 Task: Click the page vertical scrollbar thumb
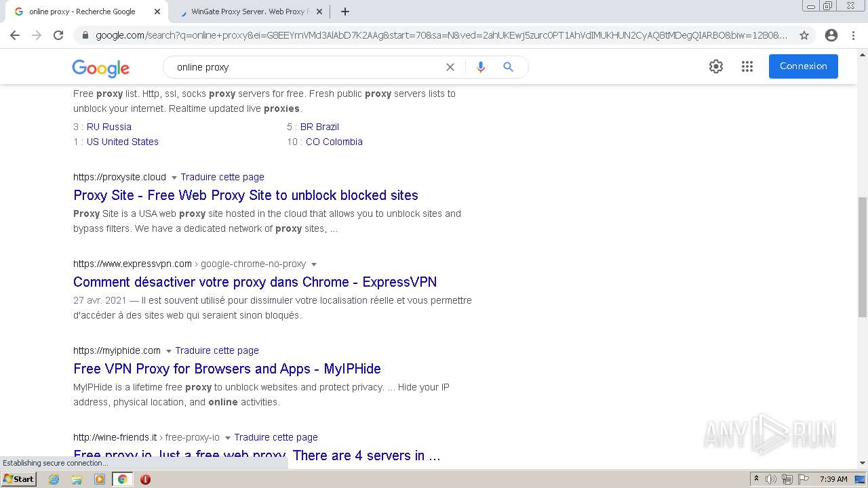[x=863, y=257]
